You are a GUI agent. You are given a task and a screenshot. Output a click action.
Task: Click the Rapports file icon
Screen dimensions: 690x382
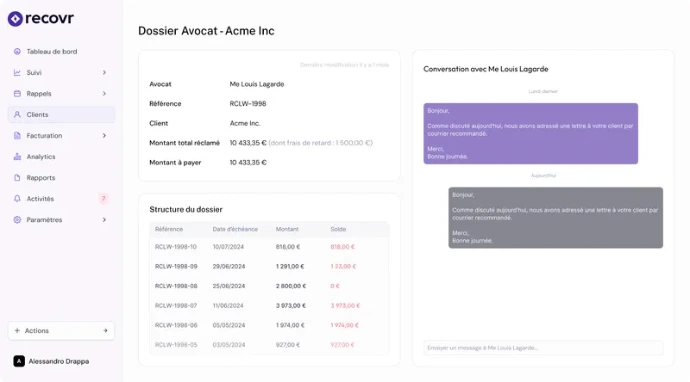click(17, 178)
